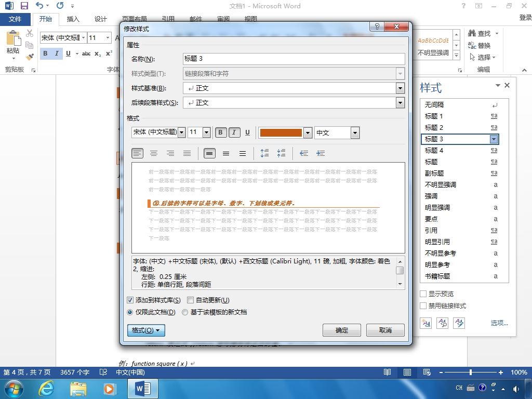
Task: Set double line spacing icon
Action: [243, 153]
